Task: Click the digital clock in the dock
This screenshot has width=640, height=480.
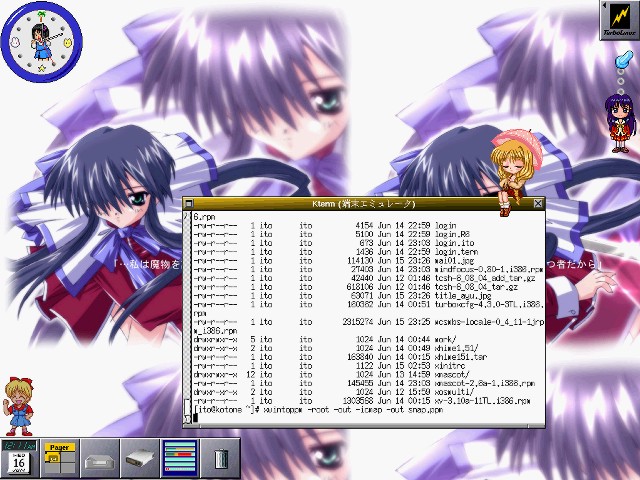Action: [19, 445]
